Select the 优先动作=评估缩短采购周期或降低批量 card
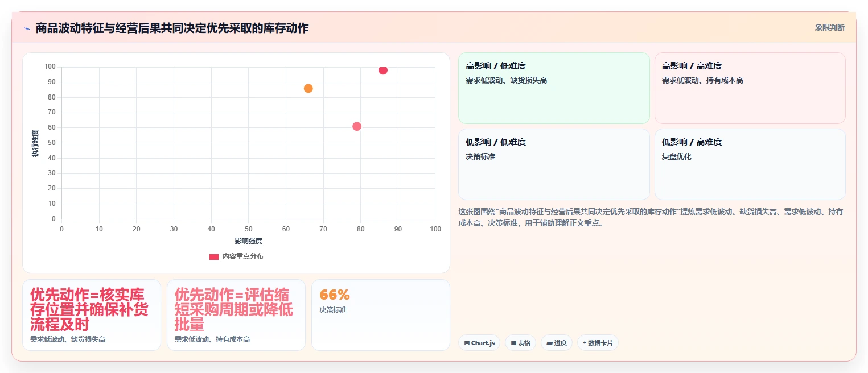 236,315
